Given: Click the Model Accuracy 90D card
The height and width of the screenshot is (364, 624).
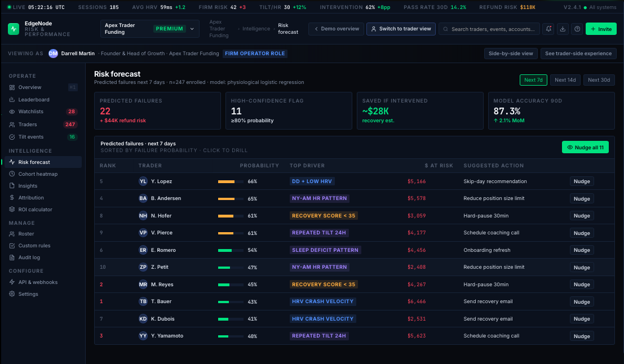Looking at the screenshot, I should 551,110.
